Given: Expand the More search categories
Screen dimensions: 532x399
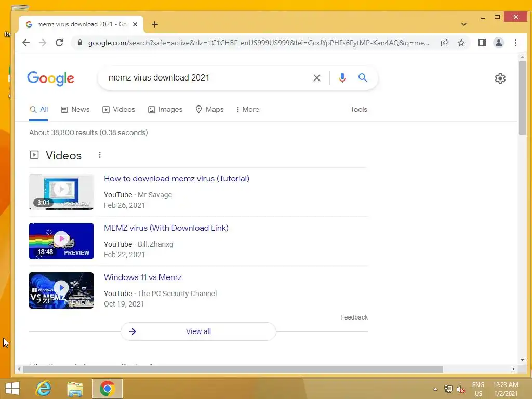Looking at the screenshot, I should click(x=248, y=109).
